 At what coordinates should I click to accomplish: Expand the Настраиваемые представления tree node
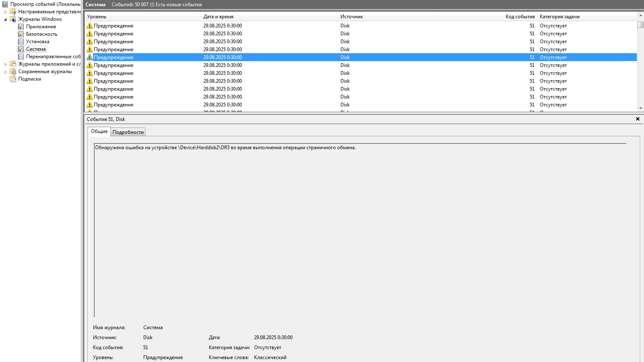pyautogui.click(x=5, y=12)
